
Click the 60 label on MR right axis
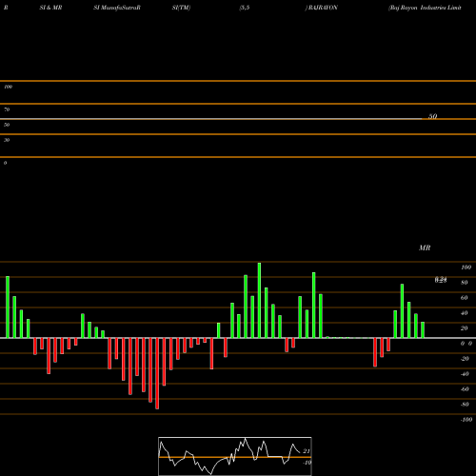(465, 298)
